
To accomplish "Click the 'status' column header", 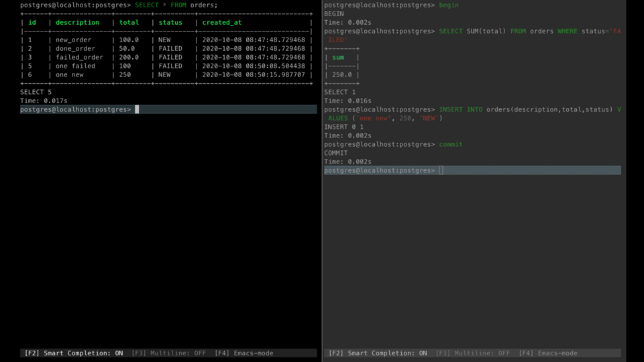I will coord(170,23).
